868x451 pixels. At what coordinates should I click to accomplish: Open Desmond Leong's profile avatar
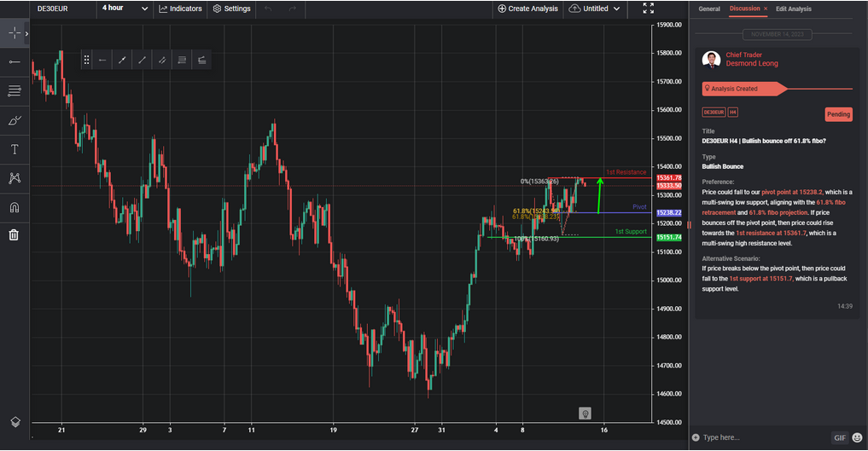pyautogui.click(x=711, y=59)
